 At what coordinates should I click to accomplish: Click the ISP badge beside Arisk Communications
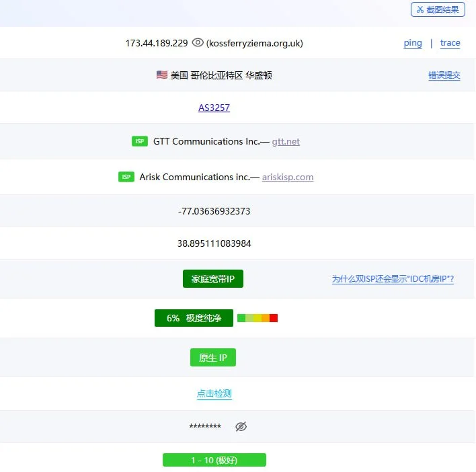(x=126, y=177)
